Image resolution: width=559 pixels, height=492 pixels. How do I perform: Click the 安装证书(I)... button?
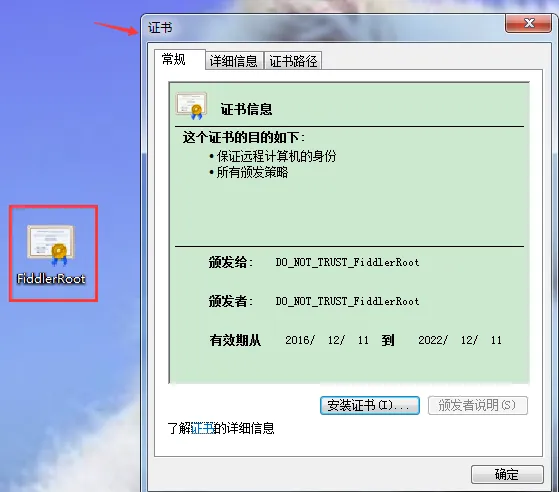(x=370, y=405)
